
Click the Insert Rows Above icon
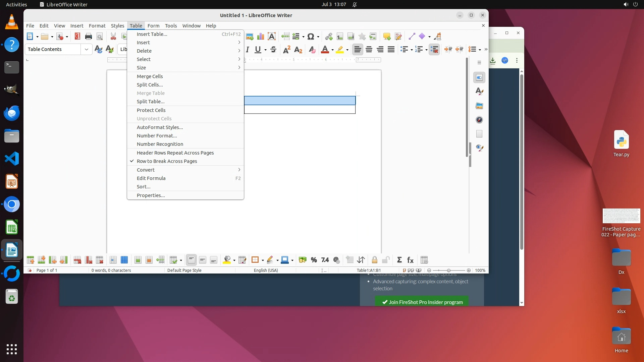pyautogui.click(x=30, y=260)
